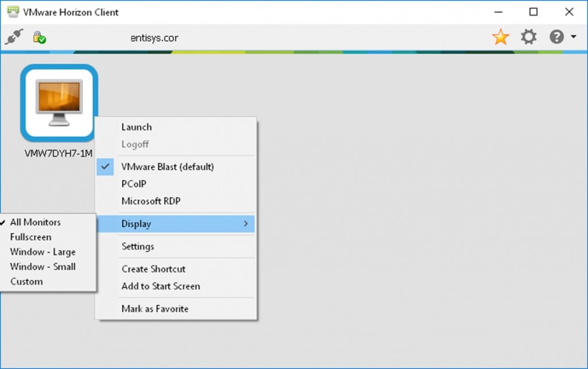Select Window - Small display option

pos(48,267)
